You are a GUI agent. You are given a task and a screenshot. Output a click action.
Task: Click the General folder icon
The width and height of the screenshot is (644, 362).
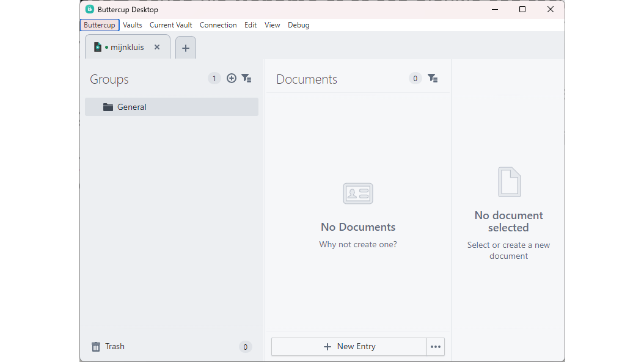(108, 107)
